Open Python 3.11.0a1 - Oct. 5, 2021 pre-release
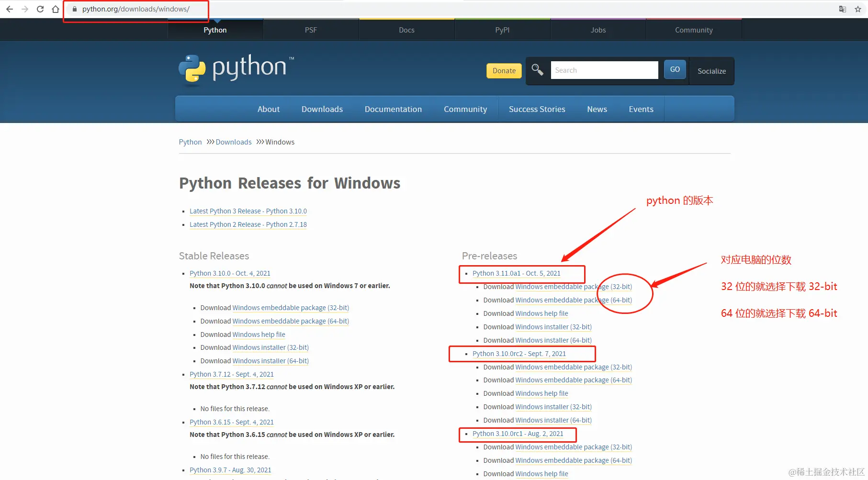868x480 pixels. [x=516, y=273]
